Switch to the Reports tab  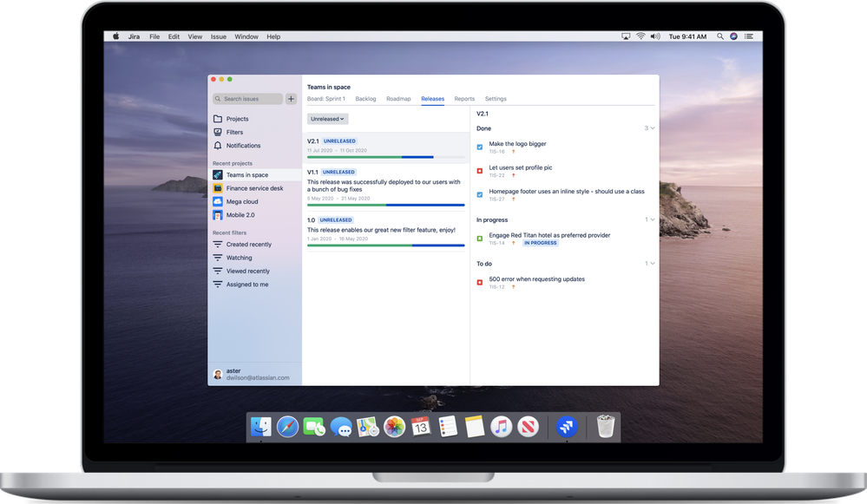point(464,99)
